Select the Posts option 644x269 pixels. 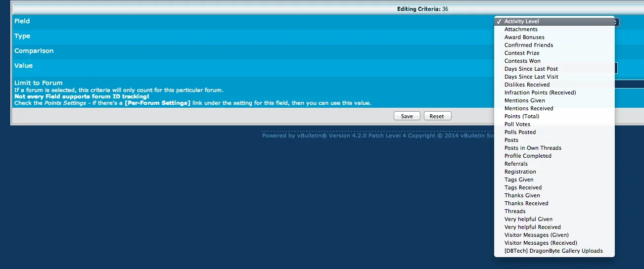[x=554, y=140]
